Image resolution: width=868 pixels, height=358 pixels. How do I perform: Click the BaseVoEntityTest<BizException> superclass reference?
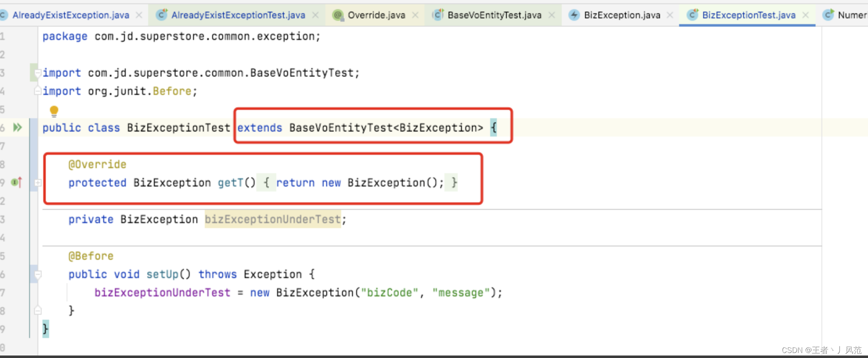386,128
